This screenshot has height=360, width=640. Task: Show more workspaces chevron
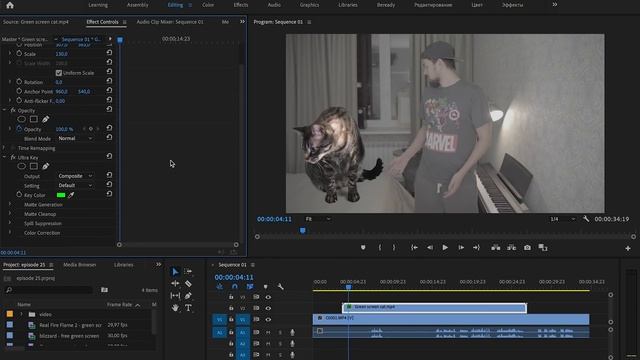pos(555,5)
